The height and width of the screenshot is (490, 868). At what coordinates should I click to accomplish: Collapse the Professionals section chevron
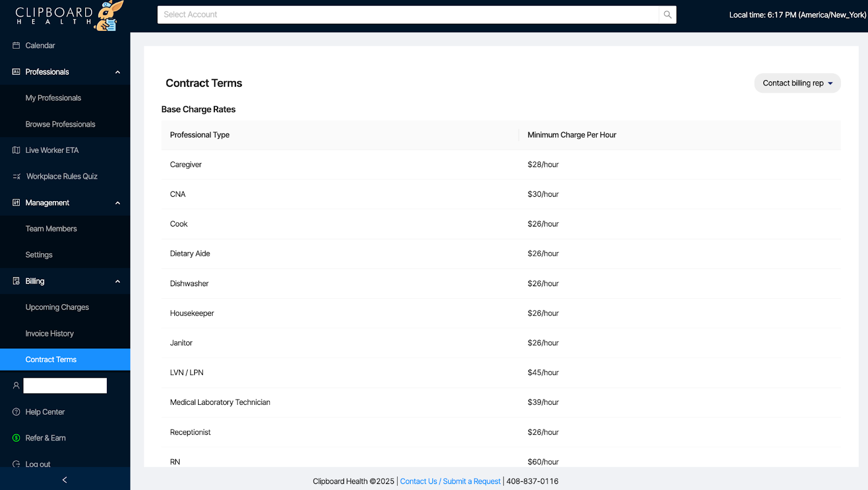coord(118,72)
